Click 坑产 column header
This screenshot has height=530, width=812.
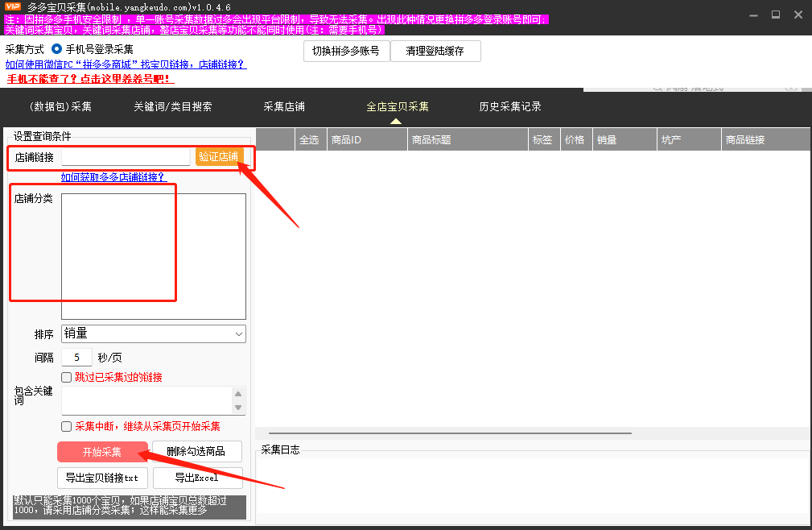[x=689, y=140]
